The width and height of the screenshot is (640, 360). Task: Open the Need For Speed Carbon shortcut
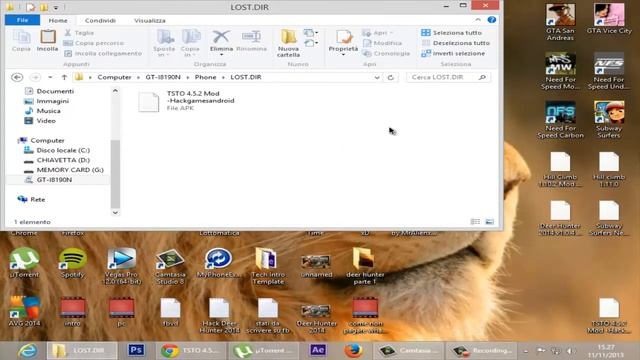pyautogui.click(x=560, y=120)
